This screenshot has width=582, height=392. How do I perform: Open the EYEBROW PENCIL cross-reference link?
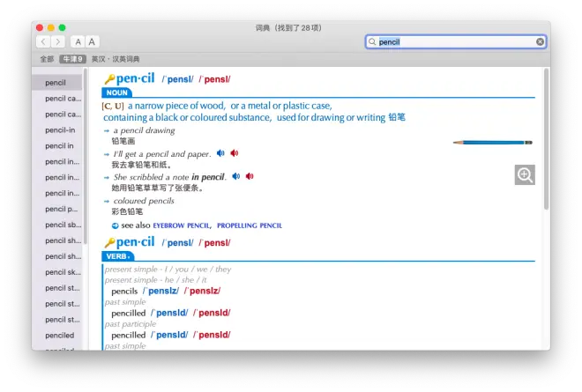181,226
